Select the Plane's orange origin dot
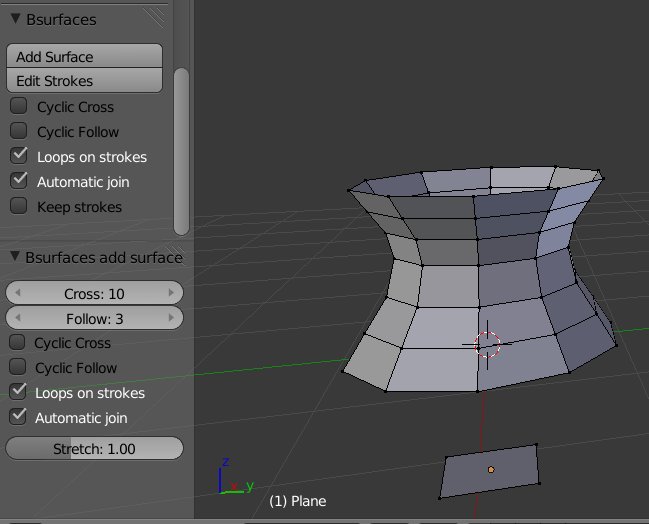This screenshot has height=524, width=649. (491, 469)
